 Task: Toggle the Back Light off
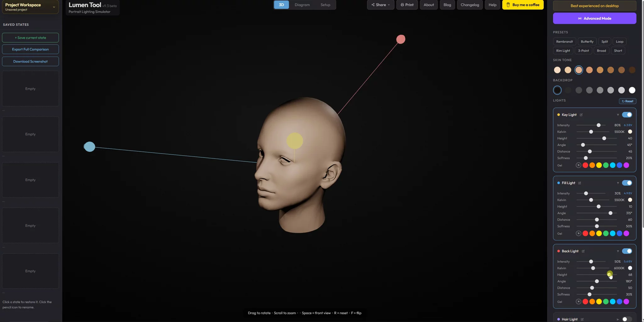pos(627,251)
